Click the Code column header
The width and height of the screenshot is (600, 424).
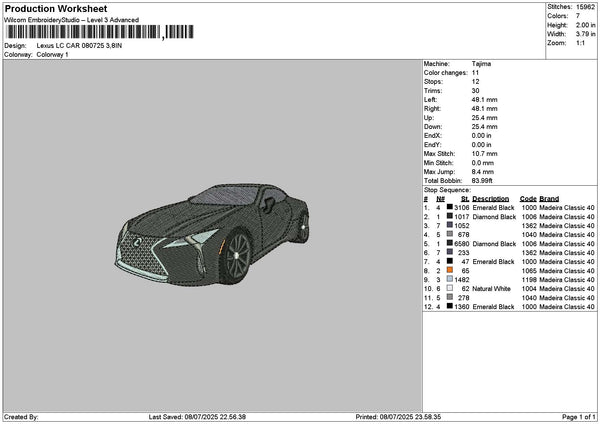528,199
